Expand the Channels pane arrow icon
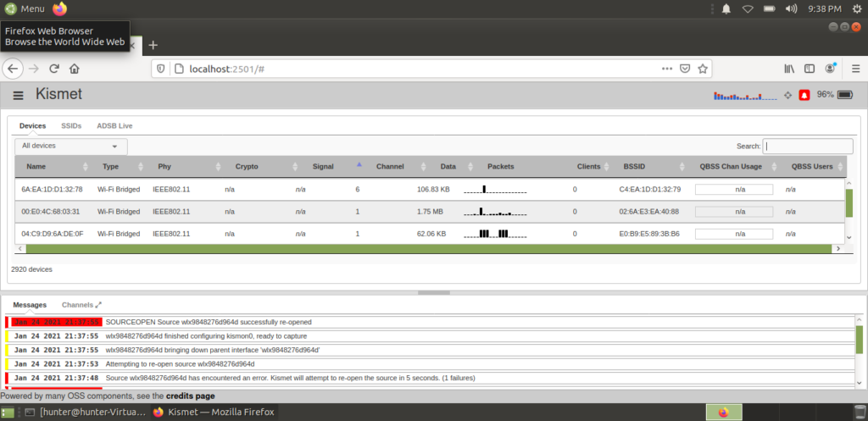Screen dimensions: 868x421 (98, 305)
